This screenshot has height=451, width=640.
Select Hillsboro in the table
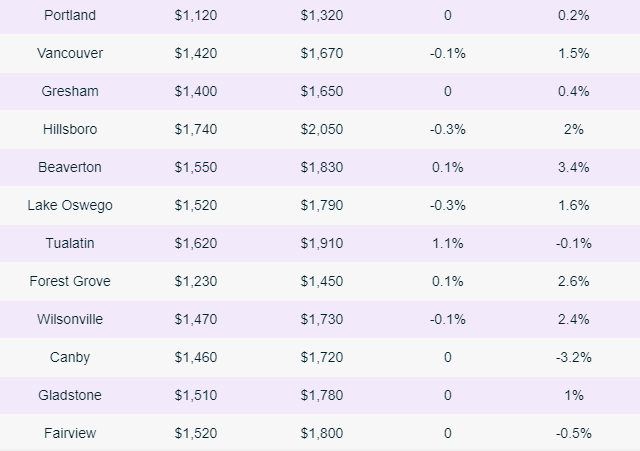pyautogui.click(x=70, y=129)
